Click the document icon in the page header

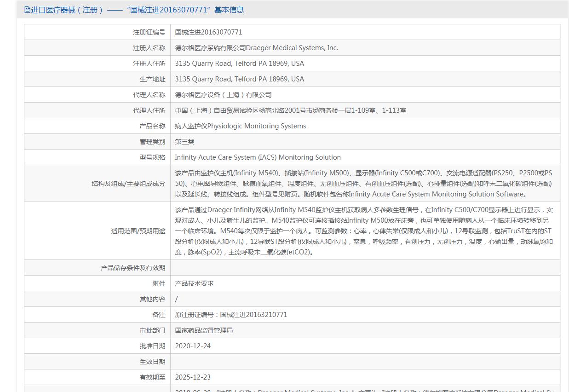click(x=27, y=10)
